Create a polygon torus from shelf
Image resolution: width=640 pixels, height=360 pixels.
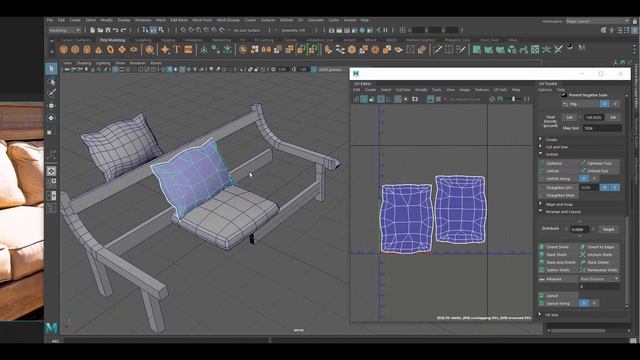coord(110,50)
